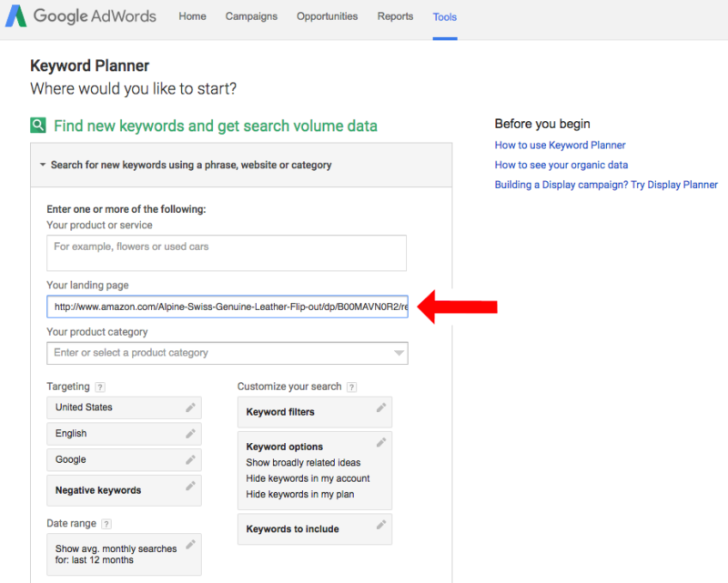Image resolution: width=728 pixels, height=583 pixels.
Task: Click the Google AdWords logo
Action: pyautogui.click(x=81, y=16)
